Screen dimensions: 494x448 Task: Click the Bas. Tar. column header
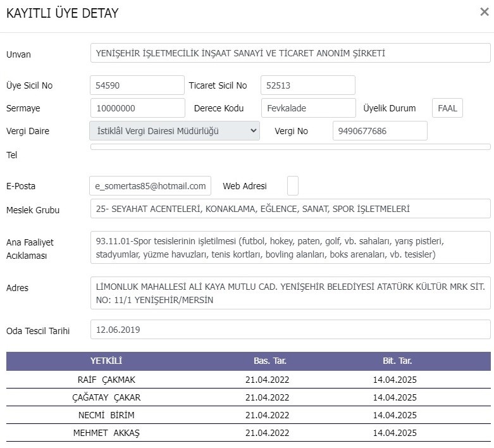click(270, 361)
